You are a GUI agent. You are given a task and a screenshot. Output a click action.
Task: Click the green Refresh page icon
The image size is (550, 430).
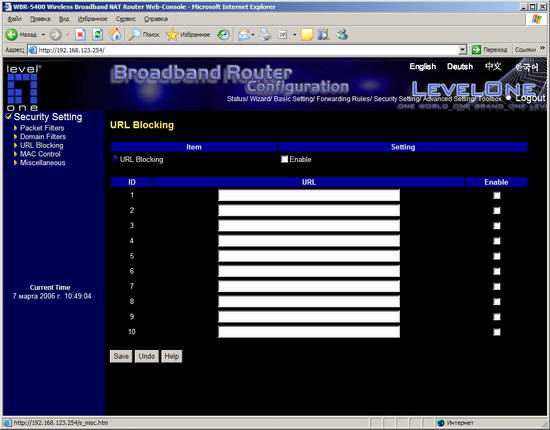click(98, 34)
